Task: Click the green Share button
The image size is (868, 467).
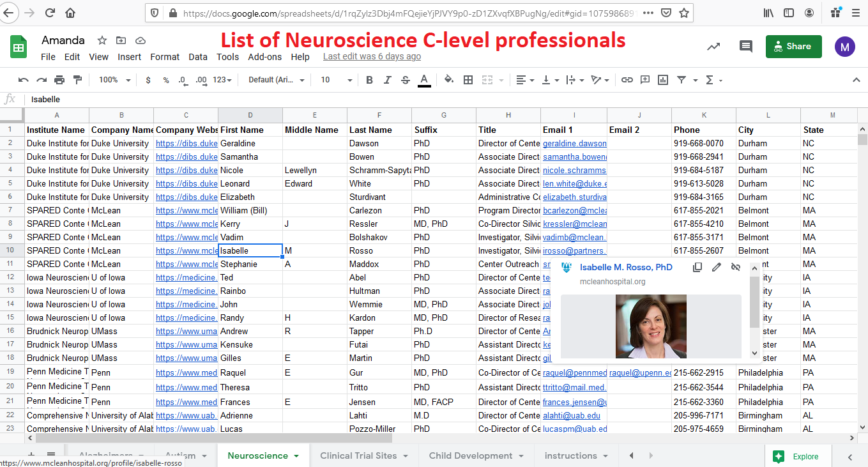Action: pyautogui.click(x=793, y=46)
